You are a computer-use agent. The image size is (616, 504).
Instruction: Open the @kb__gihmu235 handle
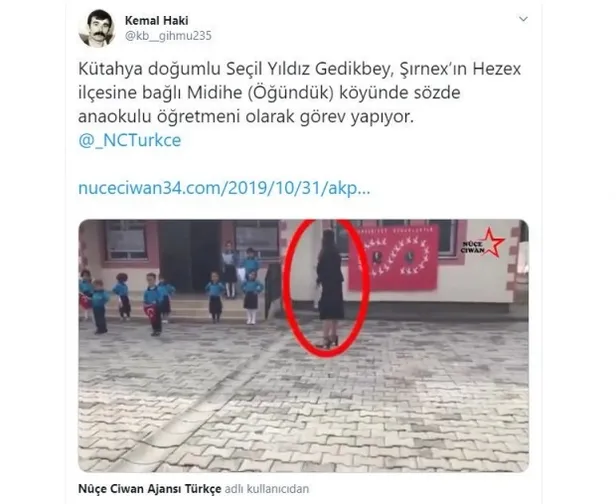[x=168, y=36]
